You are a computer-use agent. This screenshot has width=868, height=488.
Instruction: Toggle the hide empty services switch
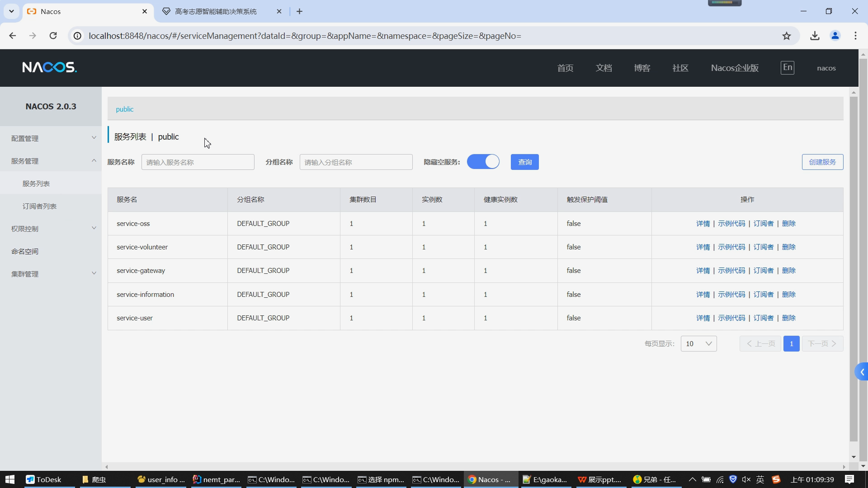(483, 162)
